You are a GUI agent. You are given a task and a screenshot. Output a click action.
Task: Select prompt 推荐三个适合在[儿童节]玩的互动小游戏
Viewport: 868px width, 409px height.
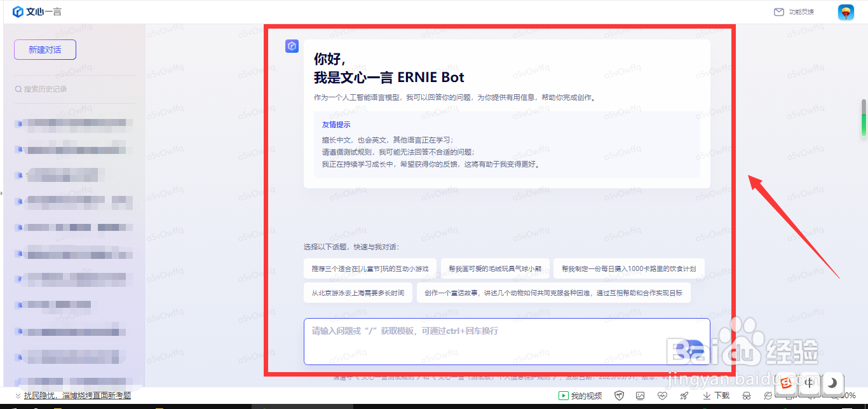(370, 268)
